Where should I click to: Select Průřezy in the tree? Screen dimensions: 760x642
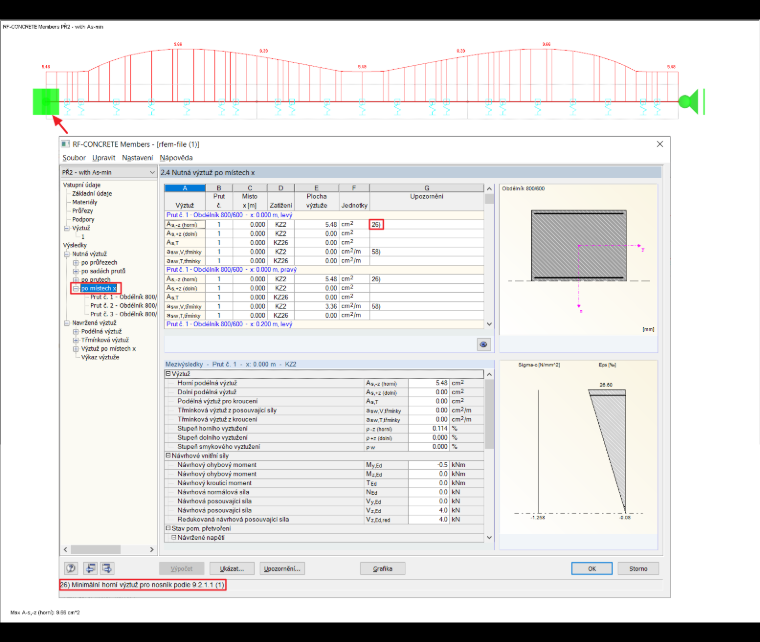82,211
